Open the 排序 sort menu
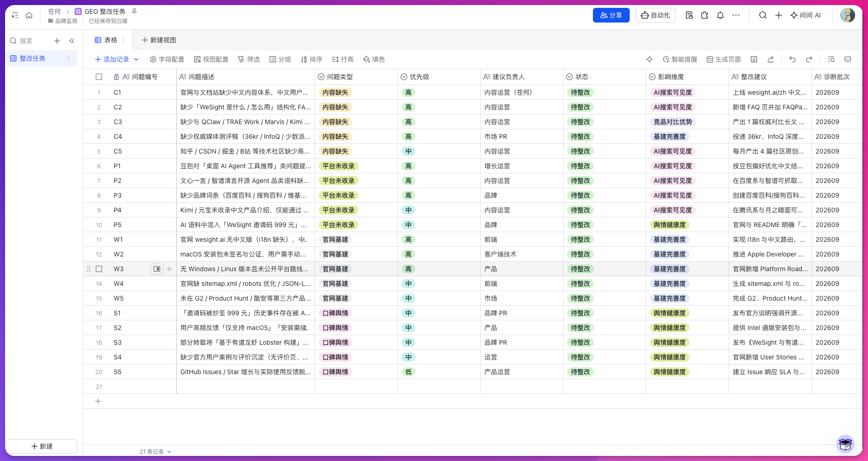Viewport: 868px width, 461px height. [x=311, y=59]
